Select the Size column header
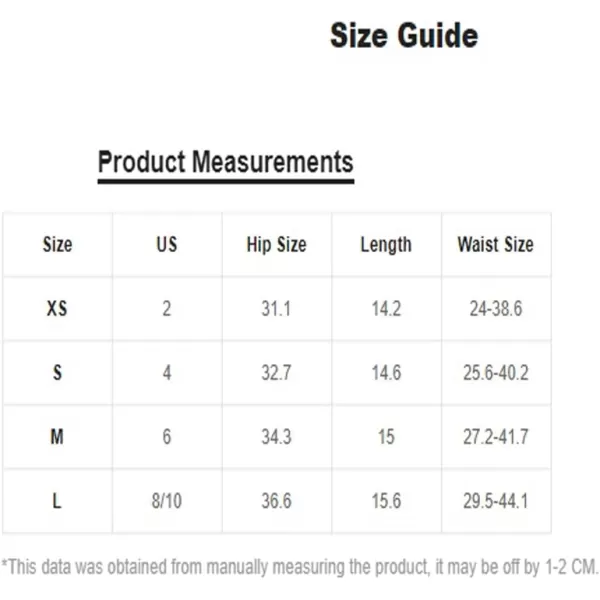 tap(57, 244)
